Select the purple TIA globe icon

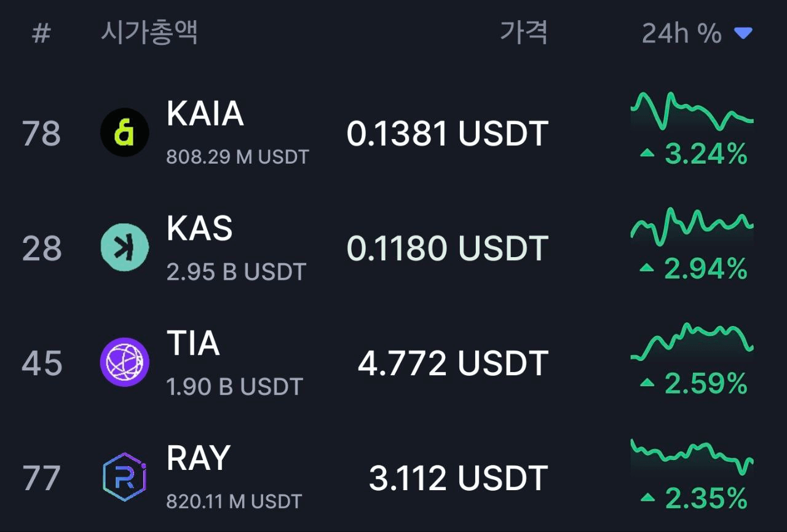pyautogui.click(x=124, y=362)
